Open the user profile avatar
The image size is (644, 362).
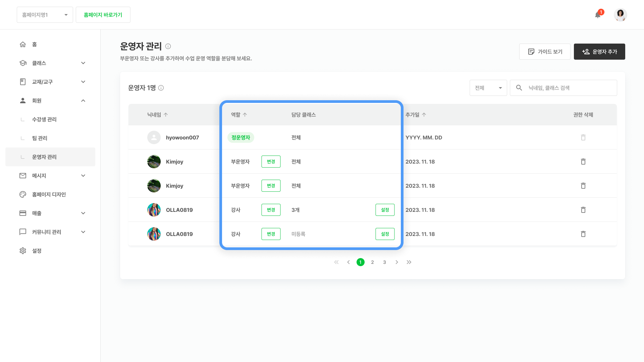tap(620, 15)
